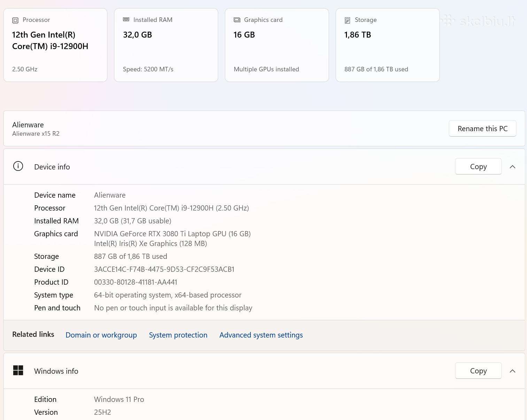Viewport: 527px width, 420px height.
Task: Click the Alienware x15 R2 model text
Action: coord(36,134)
